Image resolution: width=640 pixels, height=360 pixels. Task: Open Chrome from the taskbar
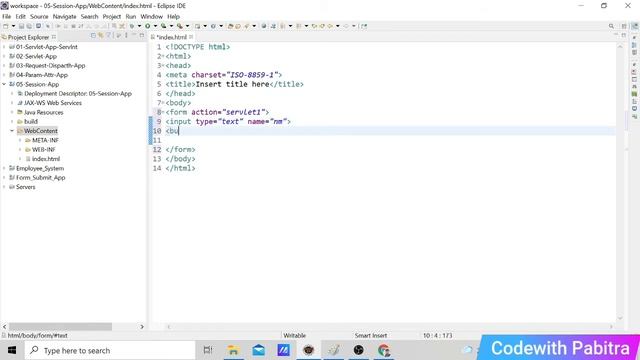click(384, 350)
